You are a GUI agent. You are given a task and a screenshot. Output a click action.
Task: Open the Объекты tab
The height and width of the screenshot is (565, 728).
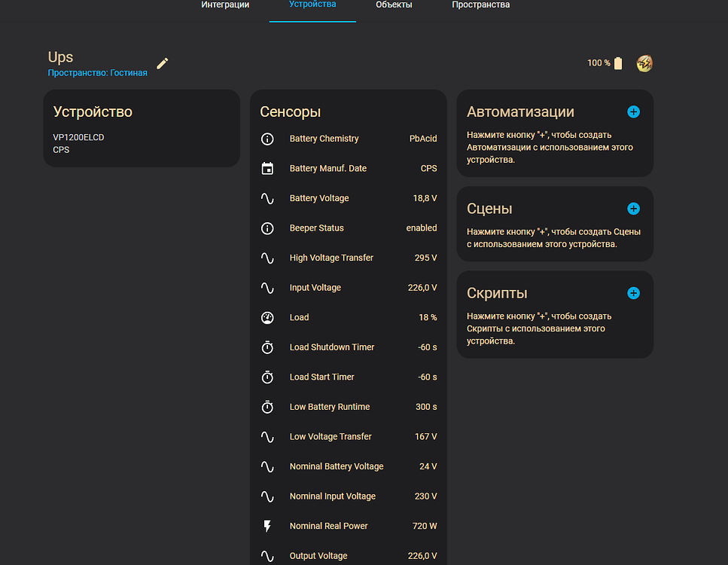(393, 5)
